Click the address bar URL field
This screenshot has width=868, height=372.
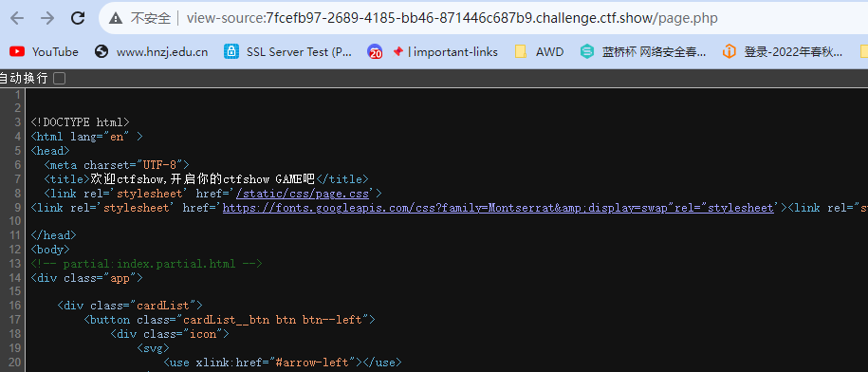(x=452, y=18)
